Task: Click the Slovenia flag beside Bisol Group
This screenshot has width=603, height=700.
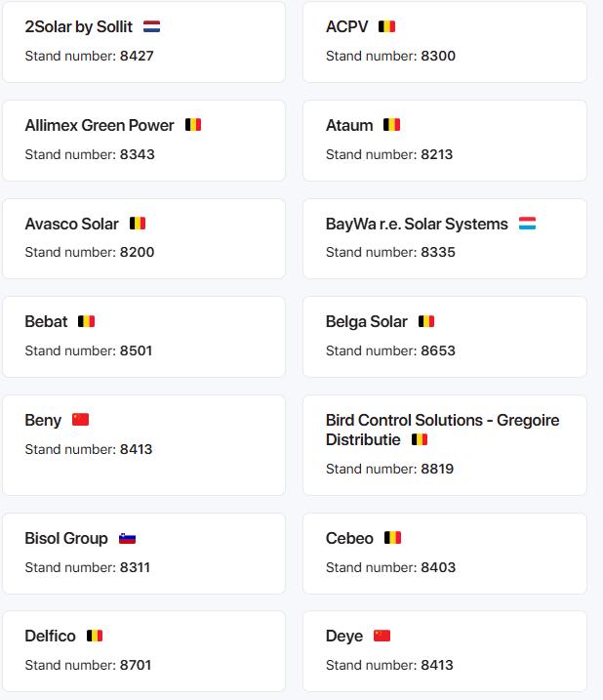Action: tap(127, 538)
